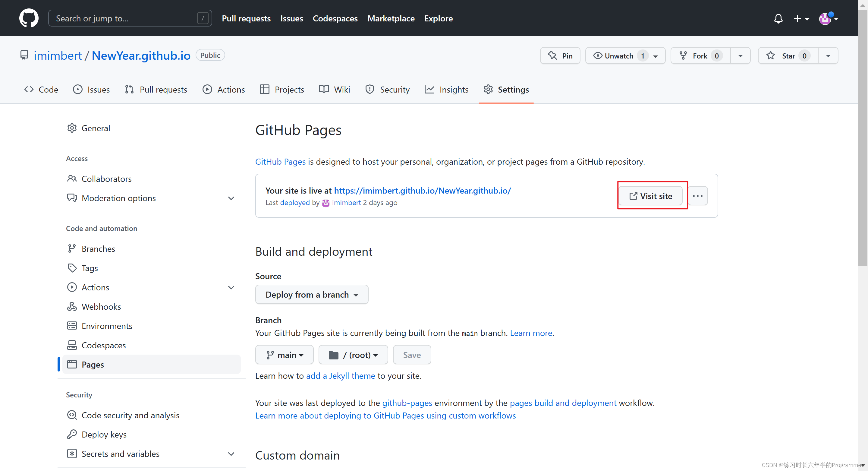Open the Deploy from a branch dropdown
Screen dimensions: 868x471
(x=311, y=294)
